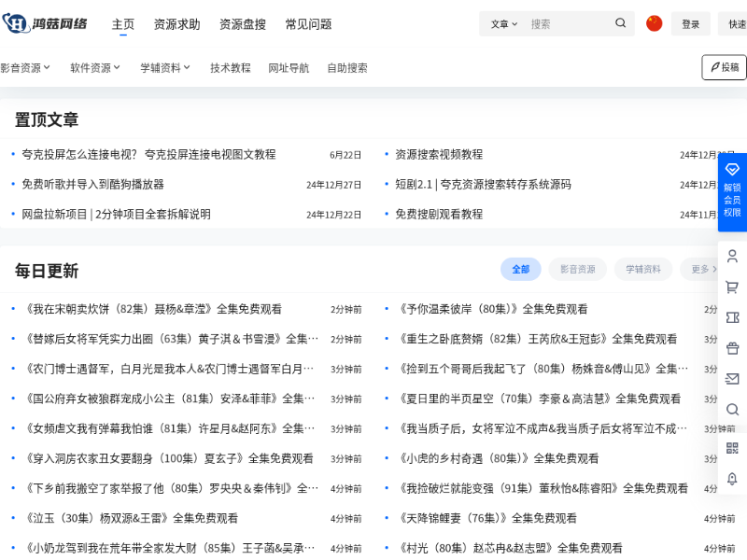Expand the 软件资源 dropdown menu
This screenshot has width=747, height=560.
click(x=96, y=67)
